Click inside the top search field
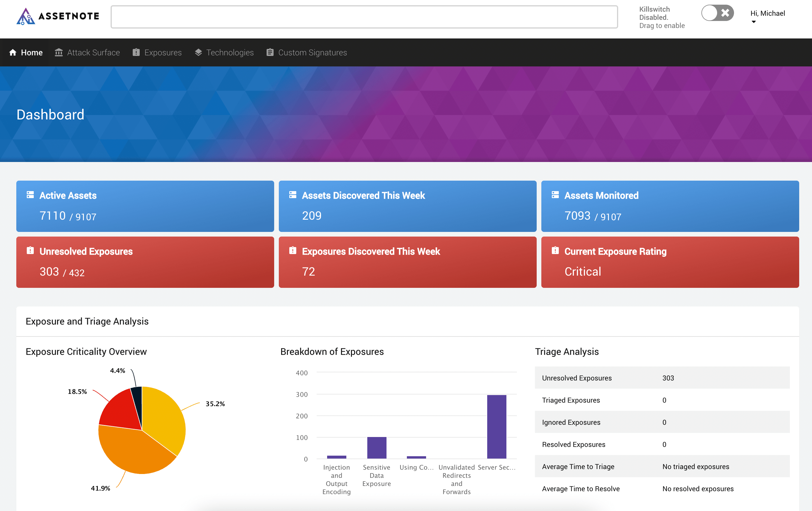 [364, 17]
